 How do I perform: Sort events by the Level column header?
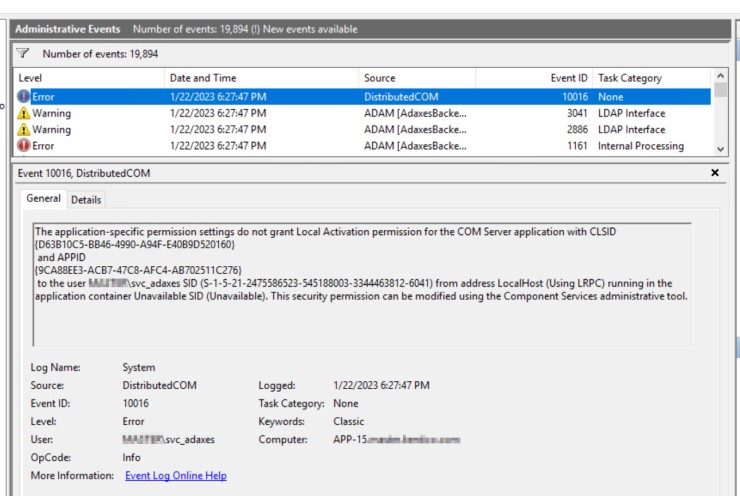click(90, 77)
